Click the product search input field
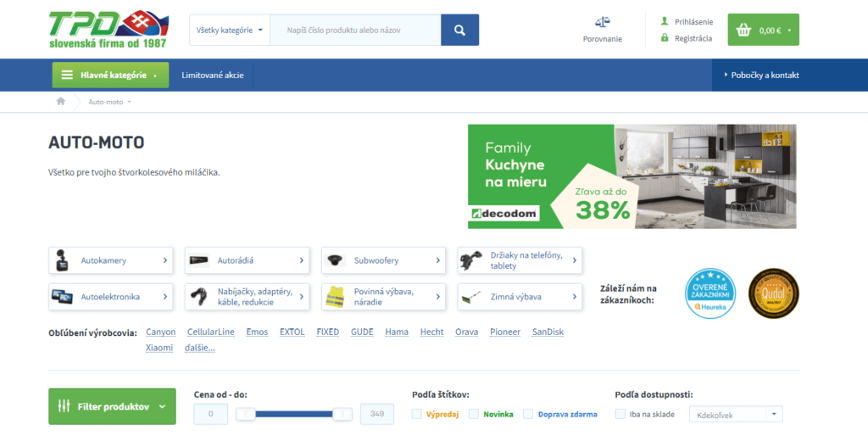The width and height of the screenshot is (868, 441). click(x=355, y=30)
